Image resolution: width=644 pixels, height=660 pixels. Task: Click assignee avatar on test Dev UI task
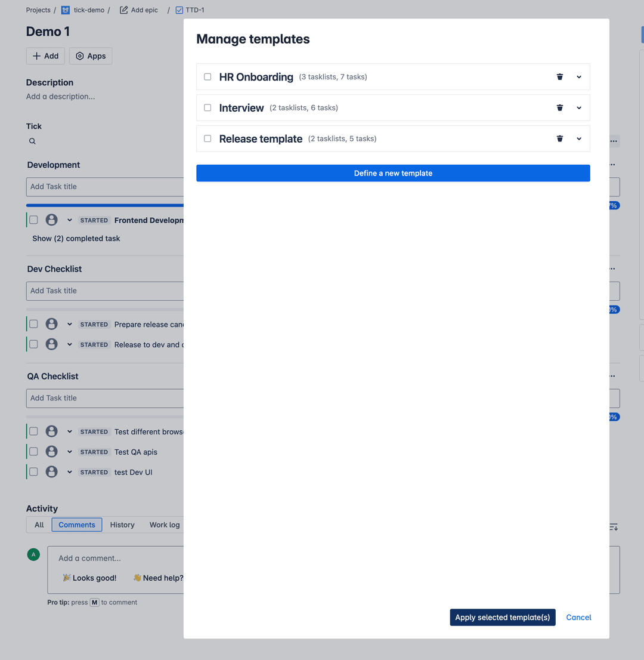coord(52,472)
